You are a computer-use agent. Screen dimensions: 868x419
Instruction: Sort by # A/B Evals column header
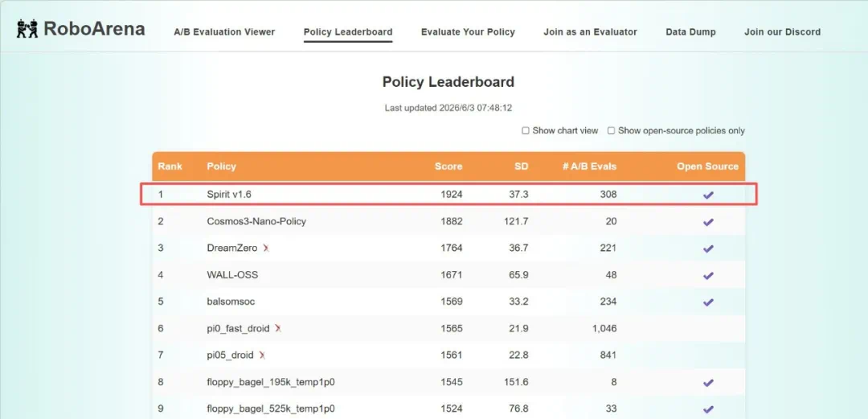(x=590, y=166)
